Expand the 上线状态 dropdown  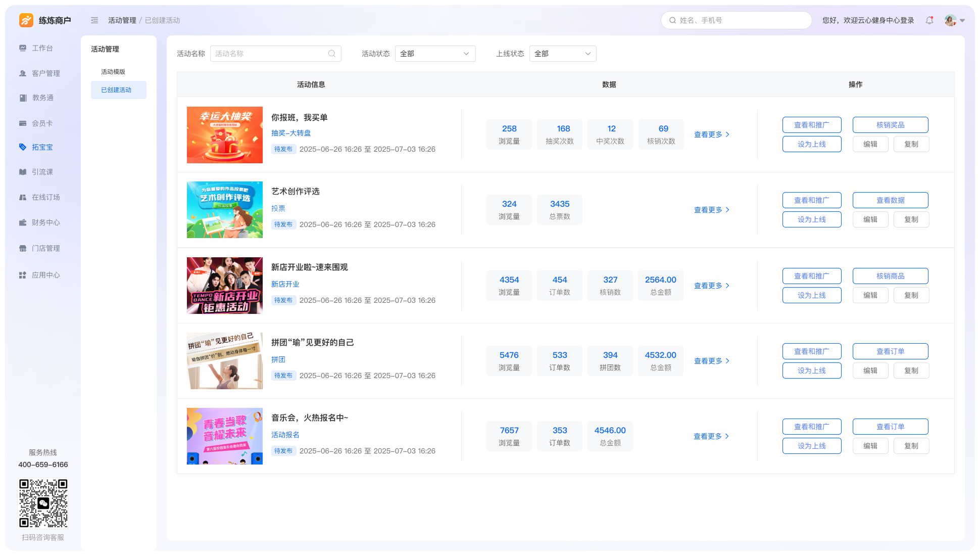[562, 54]
